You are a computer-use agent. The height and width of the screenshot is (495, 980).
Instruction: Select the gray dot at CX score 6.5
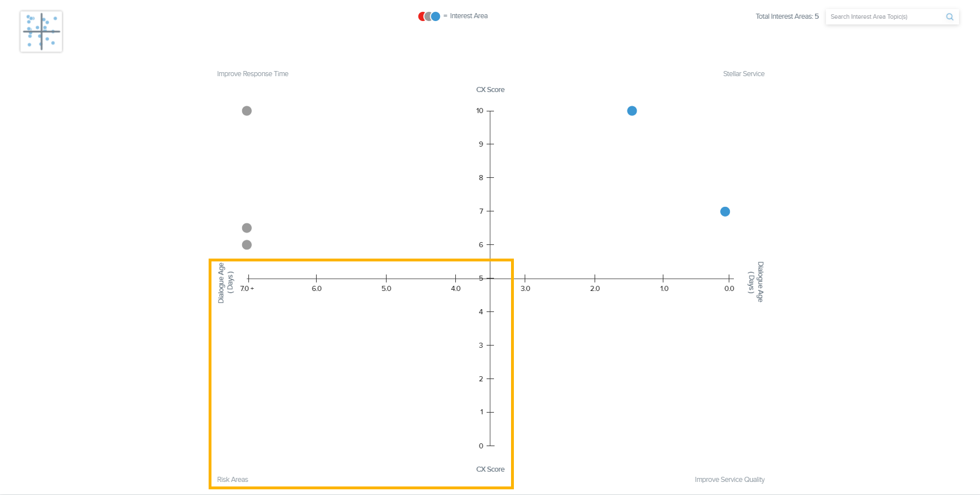coord(247,228)
